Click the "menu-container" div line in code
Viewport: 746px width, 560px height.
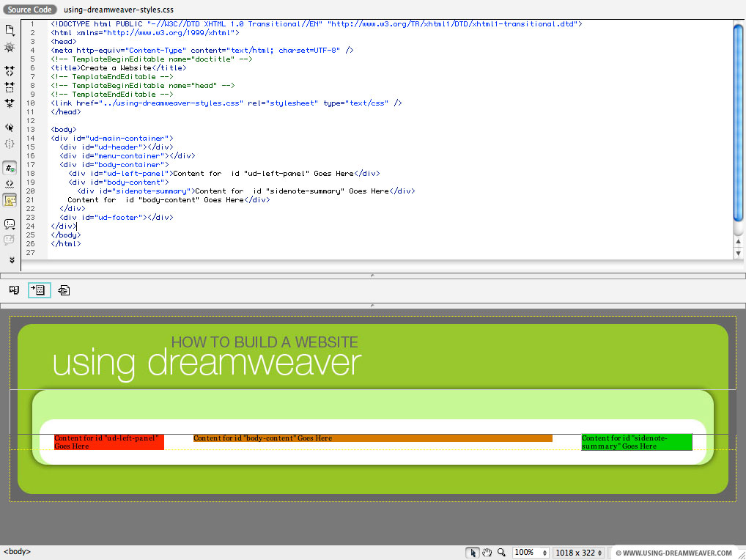[128, 156]
